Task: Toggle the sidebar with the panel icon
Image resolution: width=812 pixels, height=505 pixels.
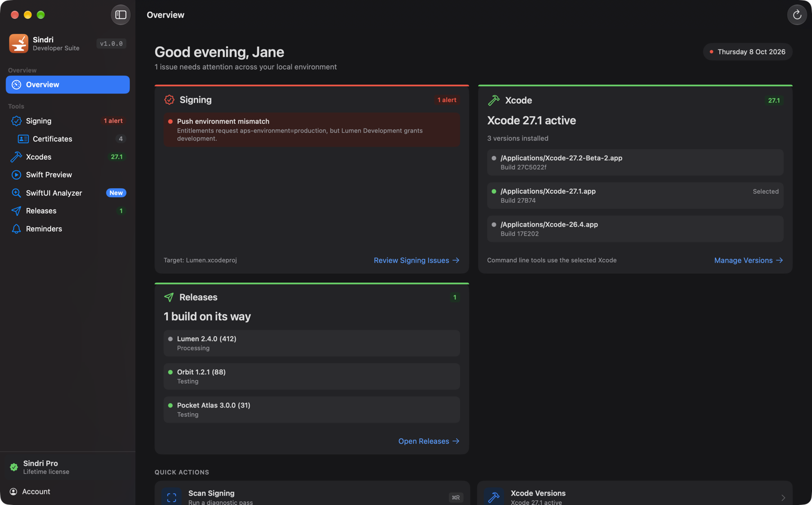Action: [x=121, y=15]
